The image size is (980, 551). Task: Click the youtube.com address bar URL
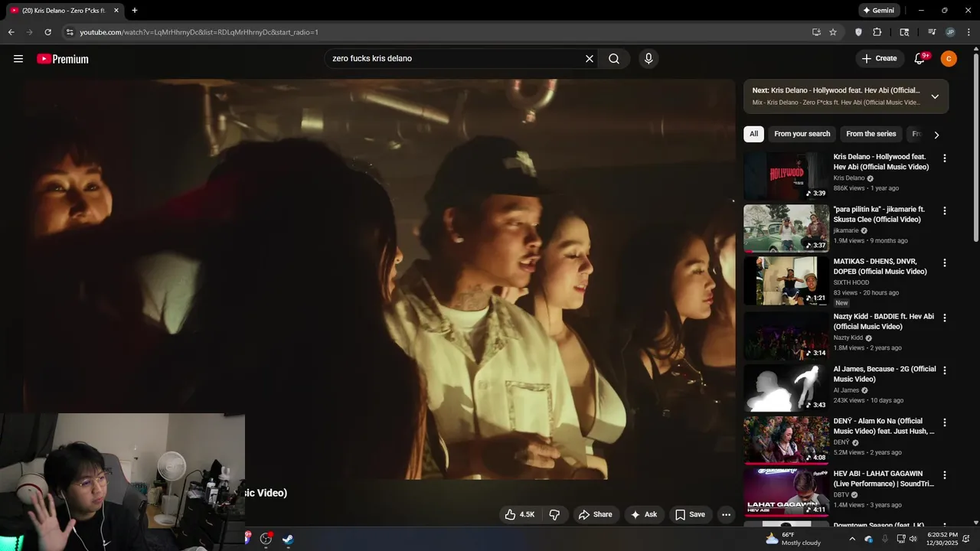[x=199, y=32]
